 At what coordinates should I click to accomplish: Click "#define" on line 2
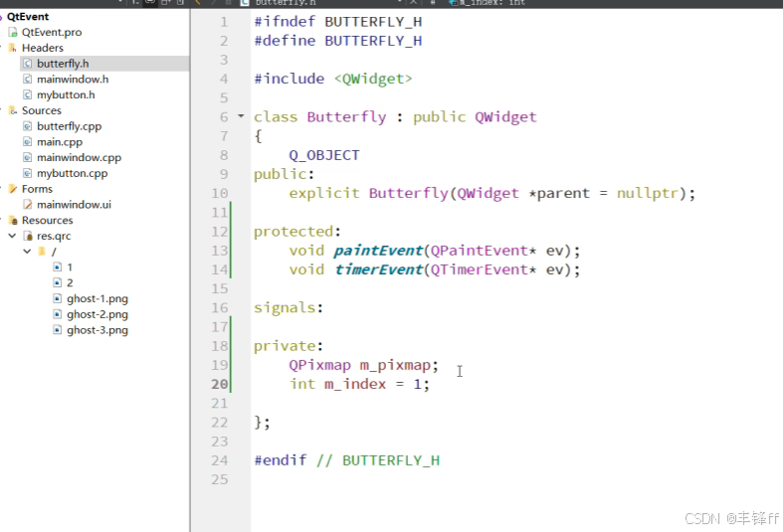pyautogui.click(x=285, y=41)
